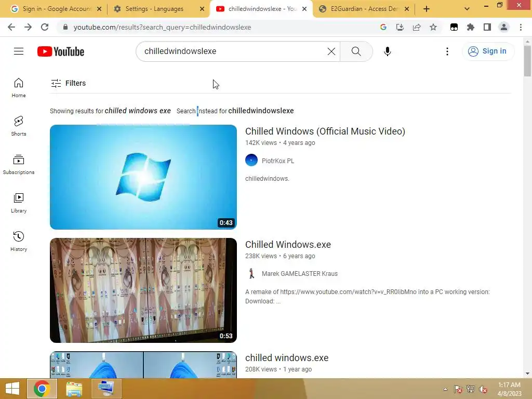The height and width of the screenshot is (399, 532).
Task: Start voice search with the microphone
Action: coord(388,51)
